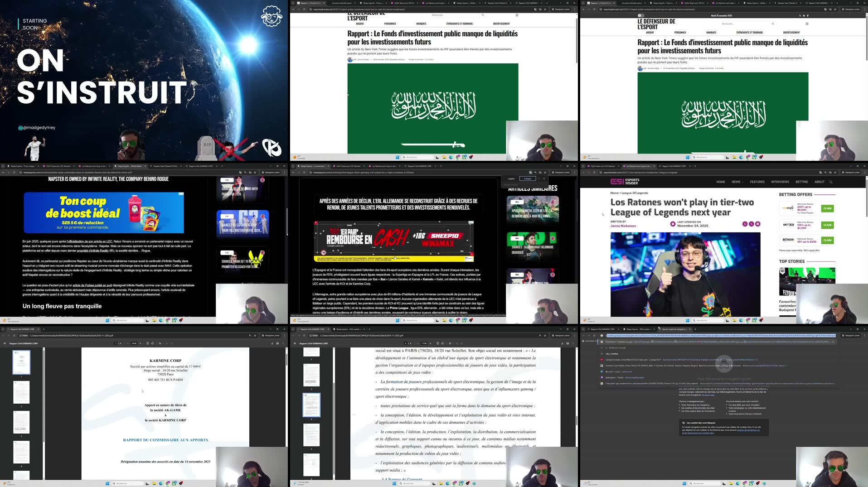Click the Print icon in the PDF viewer
868x487 pixels.
coord(277,343)
